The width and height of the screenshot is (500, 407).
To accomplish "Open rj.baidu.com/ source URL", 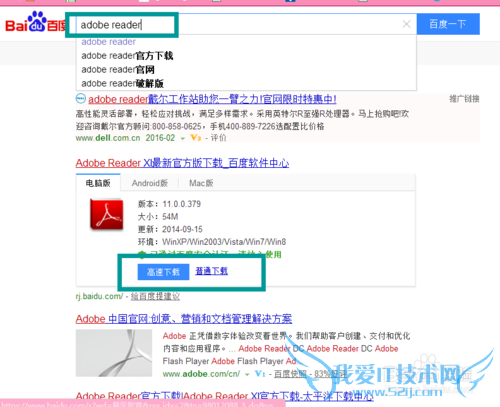I will pos(99,296).
